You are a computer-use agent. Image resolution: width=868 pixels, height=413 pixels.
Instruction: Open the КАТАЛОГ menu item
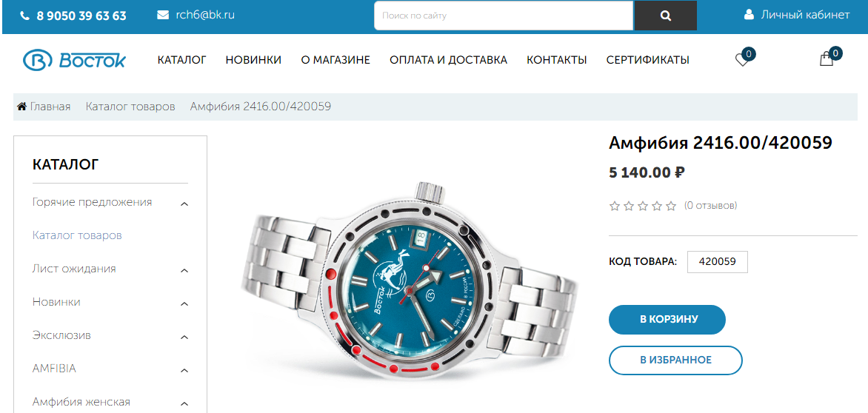click(x=181, y=60)
